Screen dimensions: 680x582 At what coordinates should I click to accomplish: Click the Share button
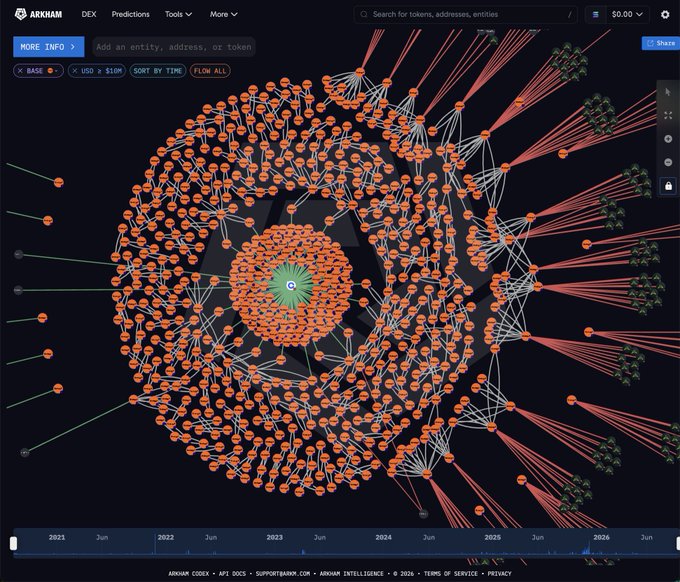coord(661,43)
